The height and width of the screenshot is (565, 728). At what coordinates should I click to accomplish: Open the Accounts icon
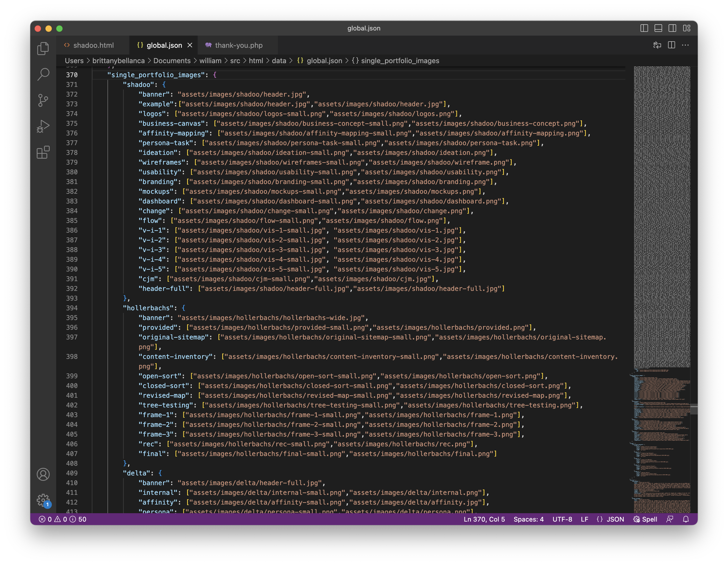click(x=43, y=474)
